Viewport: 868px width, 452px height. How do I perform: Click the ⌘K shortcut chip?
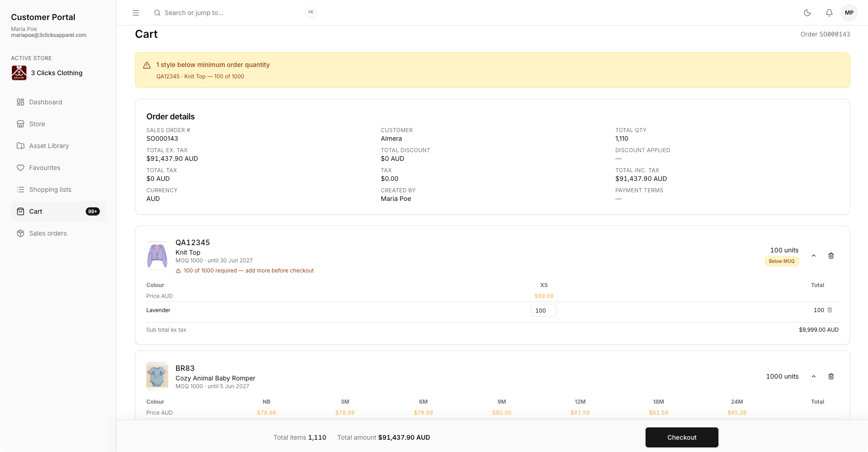[x=311, y=12]
